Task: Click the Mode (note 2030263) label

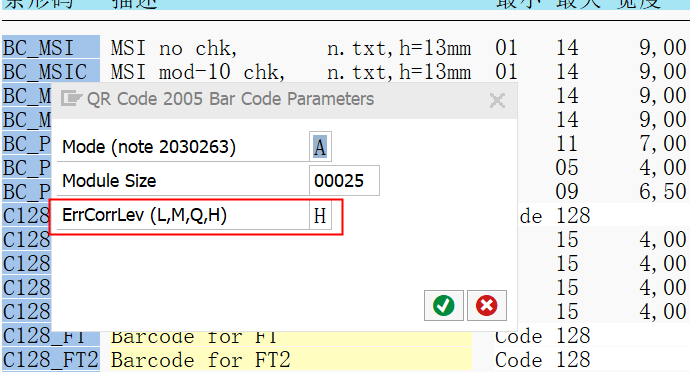Action: (x=149, y=147)
